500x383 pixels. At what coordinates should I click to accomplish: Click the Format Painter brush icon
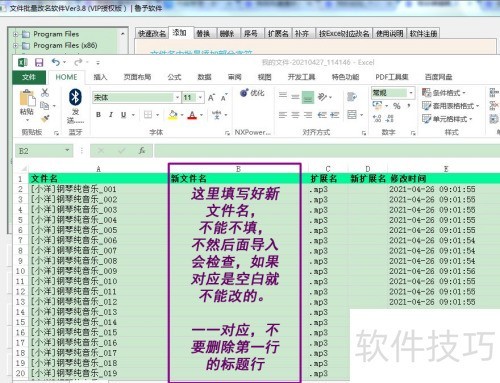45,119
